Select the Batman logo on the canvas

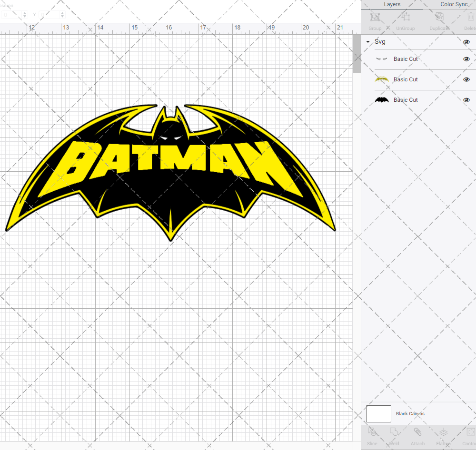170,172
